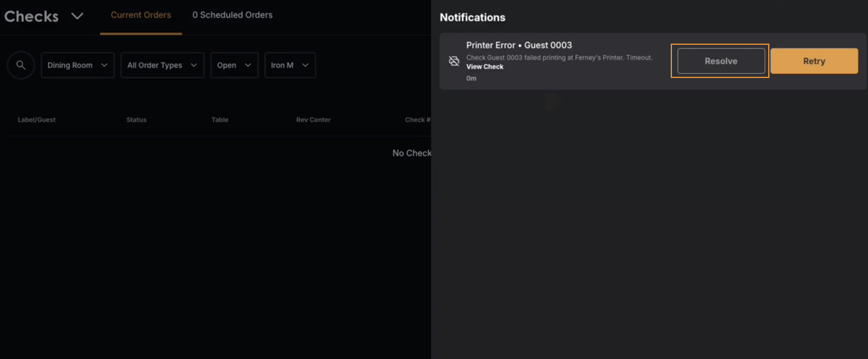Click the 0m notification timestamp

click(471, 78)
